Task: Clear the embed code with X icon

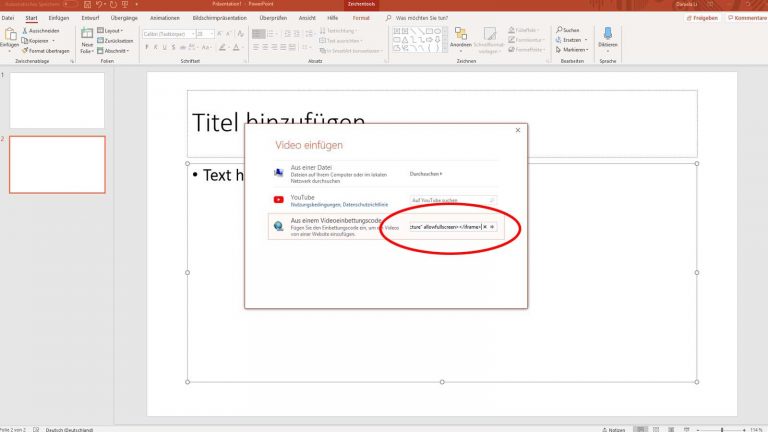Action: click(x=485, y=227)
